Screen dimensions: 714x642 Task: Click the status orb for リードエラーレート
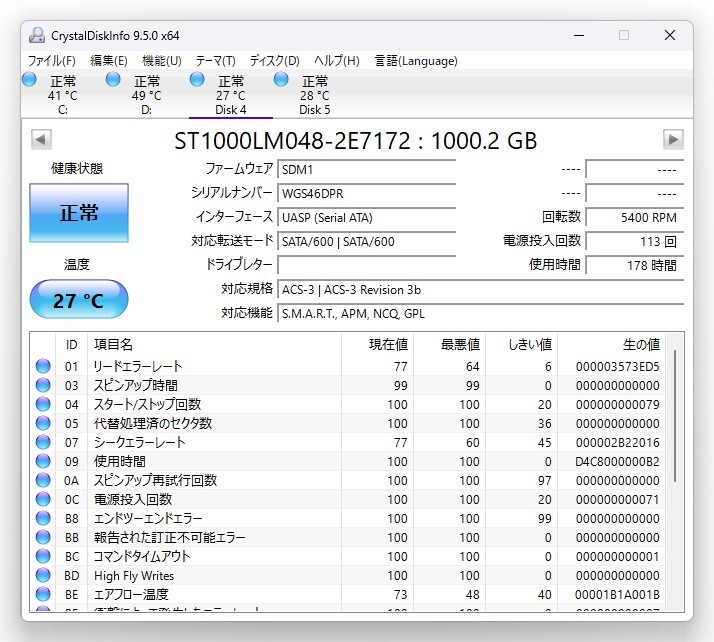pos(43,366)
